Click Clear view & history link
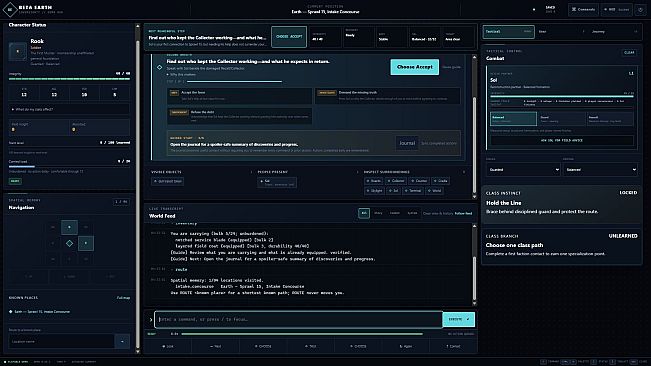651x366 pixels. pyautogui.click(x=438, y=213)
